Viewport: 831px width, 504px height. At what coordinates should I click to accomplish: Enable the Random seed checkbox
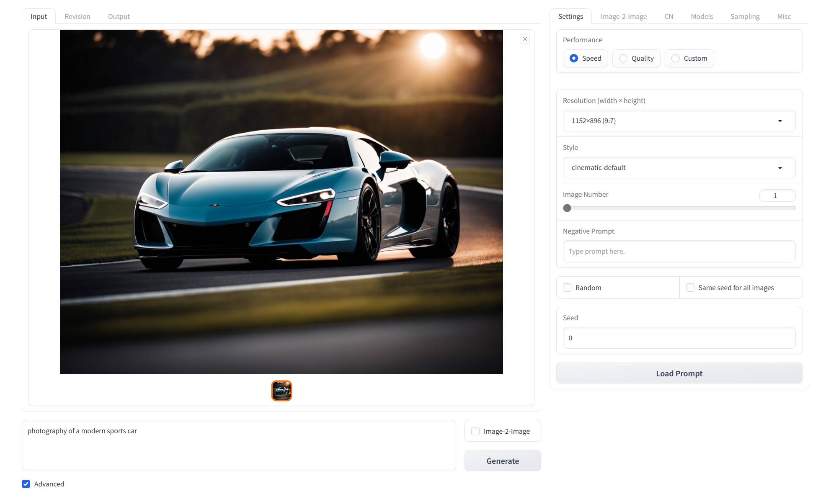567,288
